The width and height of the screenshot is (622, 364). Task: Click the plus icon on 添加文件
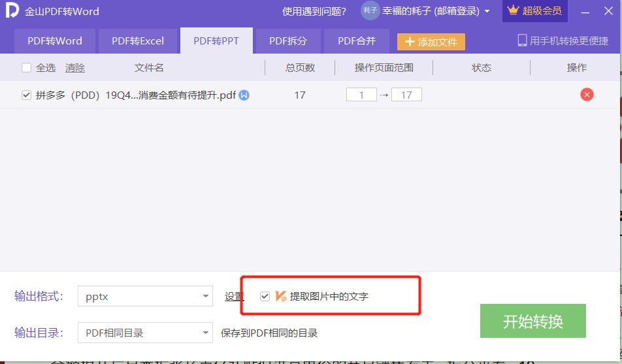pos(410,42)
